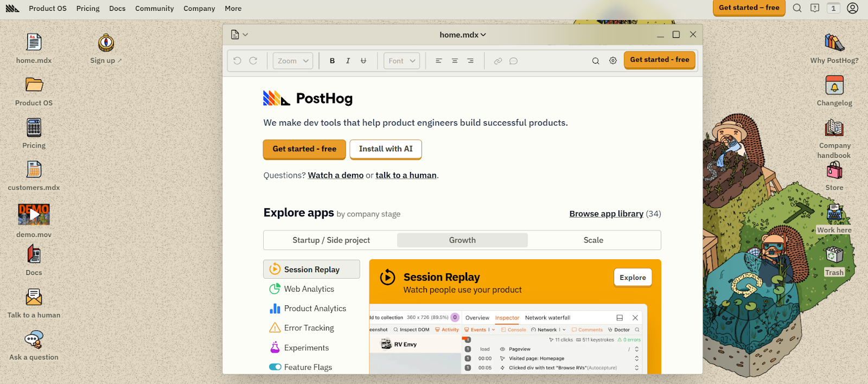Open the Pricing calculator desktop icon
This screenshot has height=384, width=868.
coord(34,128)
